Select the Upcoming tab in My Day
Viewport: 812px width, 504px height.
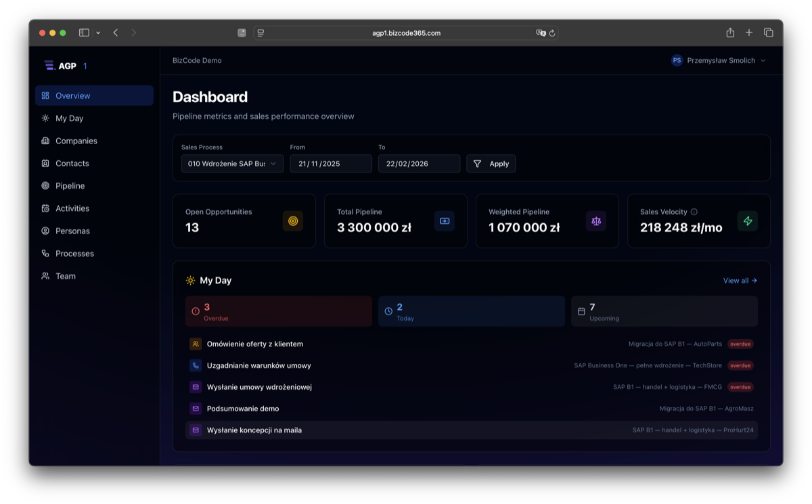[x=664, y=311]
